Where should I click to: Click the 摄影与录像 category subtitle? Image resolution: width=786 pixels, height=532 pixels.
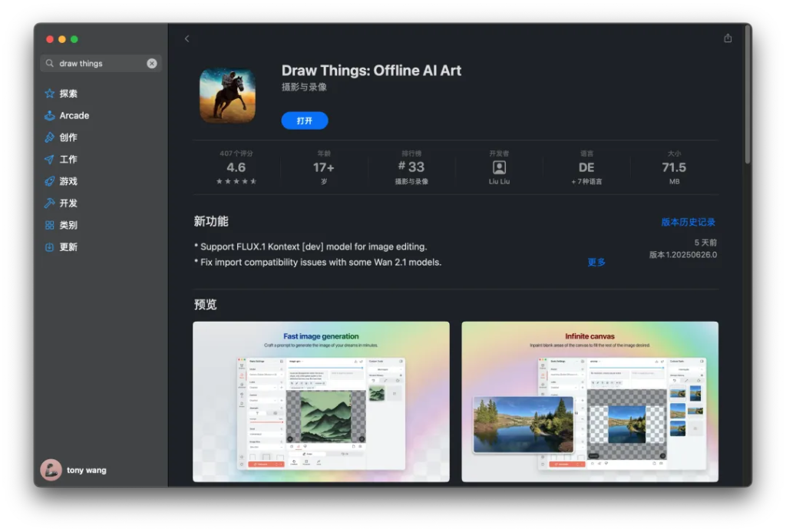pos(304,88)
